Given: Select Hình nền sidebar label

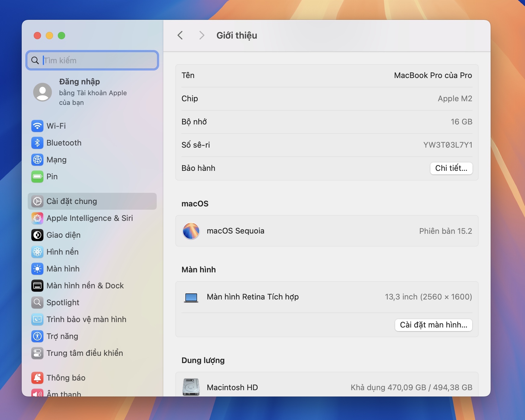Looking at the screenshot, I should coord(62,252).
